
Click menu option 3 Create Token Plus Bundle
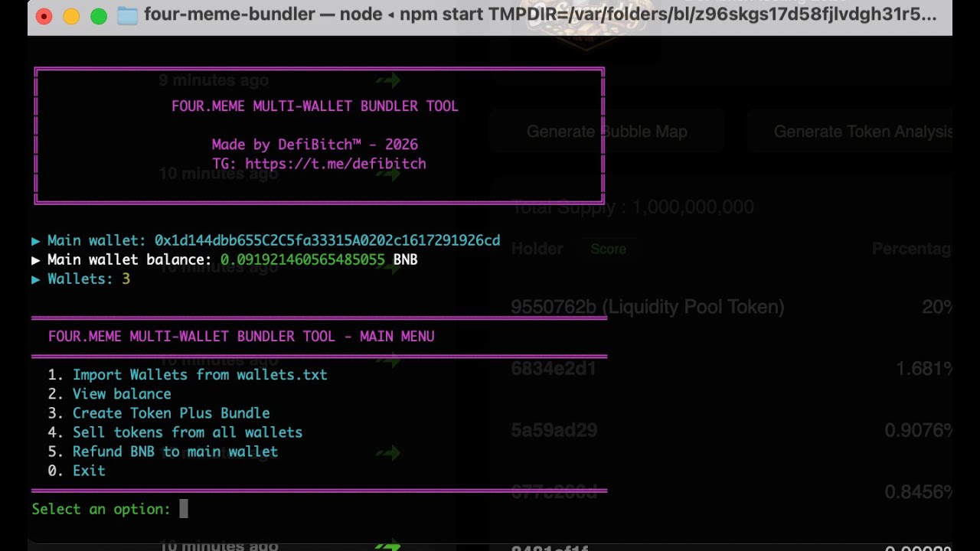[x=158, y=412]
